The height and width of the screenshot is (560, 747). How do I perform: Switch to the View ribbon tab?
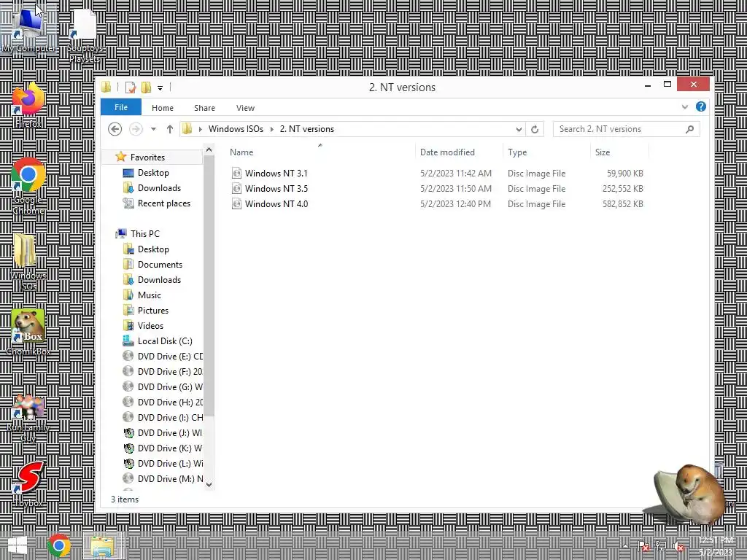(245, 108)
